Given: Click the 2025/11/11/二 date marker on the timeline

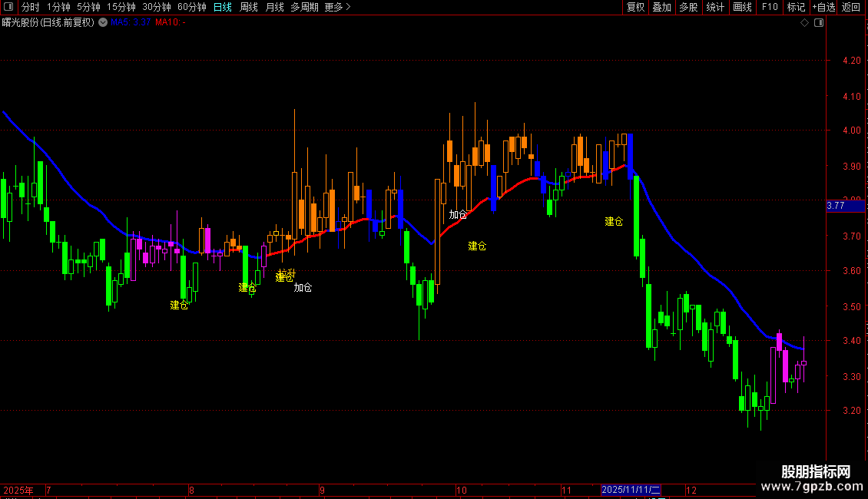Looking at the screenshot, I should [x=631, y=490].
